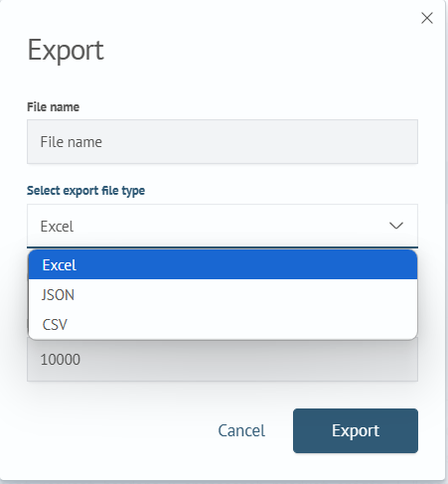Collapse the file type dropdown using the chevron arrow
The height and width of the screenshot is (484, 448).
[x=396, y=226]
